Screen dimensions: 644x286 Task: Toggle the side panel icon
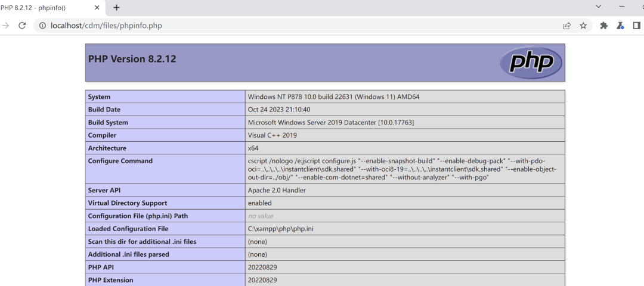click(x=637, y=26)
